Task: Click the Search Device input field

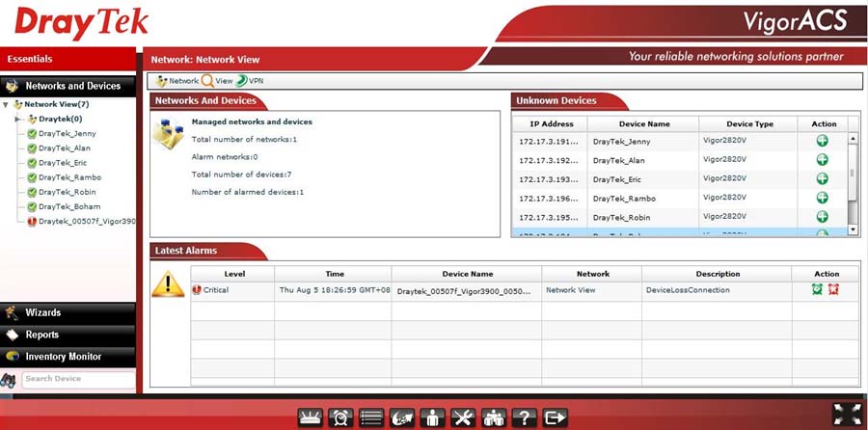Action: [x=77, y=379]
